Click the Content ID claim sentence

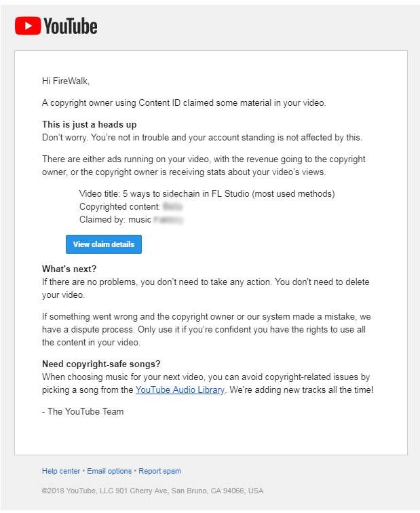coord(184,103)
